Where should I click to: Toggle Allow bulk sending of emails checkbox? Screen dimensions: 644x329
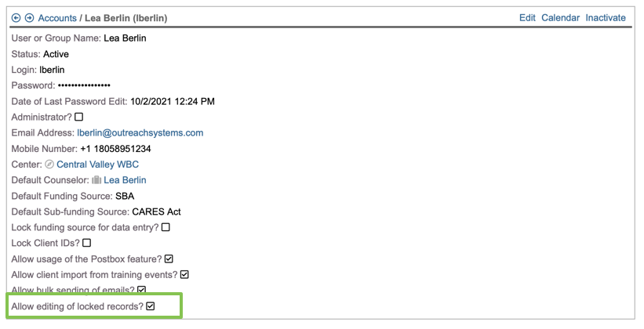141,290
